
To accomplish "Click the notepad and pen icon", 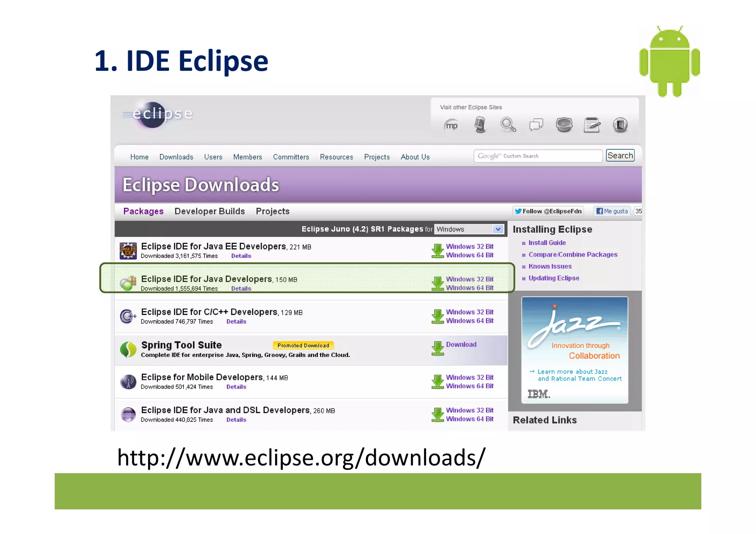I will click(x=592, y=125).
